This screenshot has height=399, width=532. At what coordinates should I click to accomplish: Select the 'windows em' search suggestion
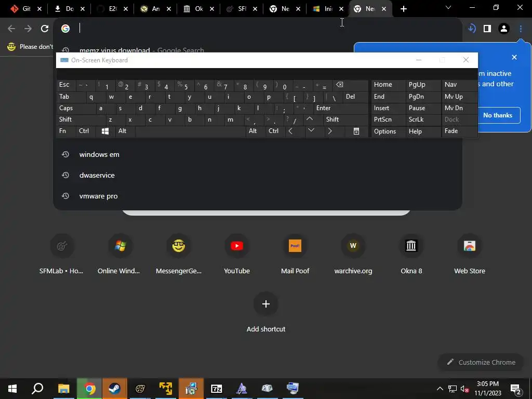[x=258, y=155]
